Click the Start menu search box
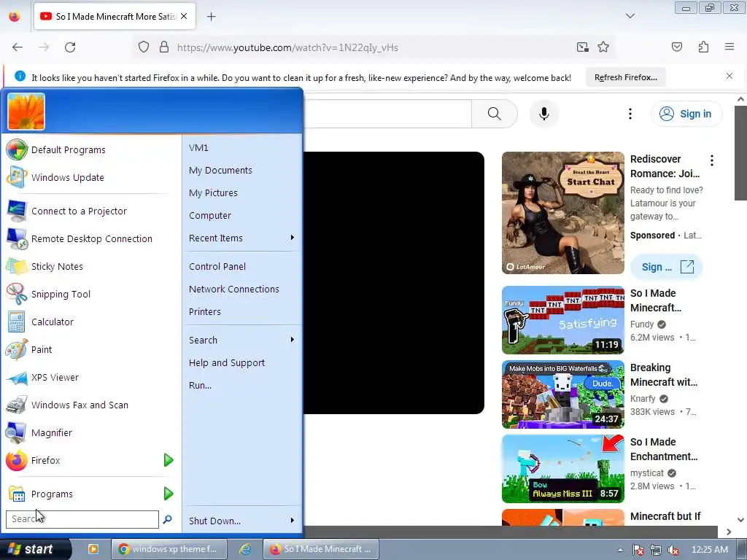747x560 pixels. [x=82, y=519]
